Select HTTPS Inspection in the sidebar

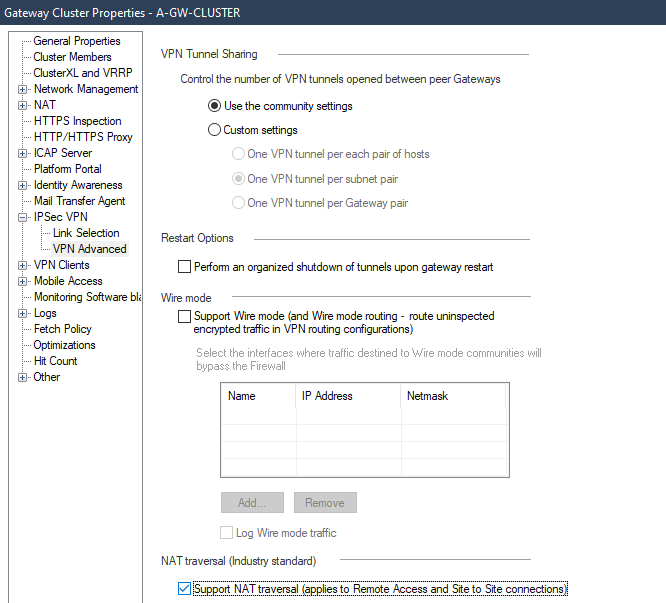coord(77,121)
